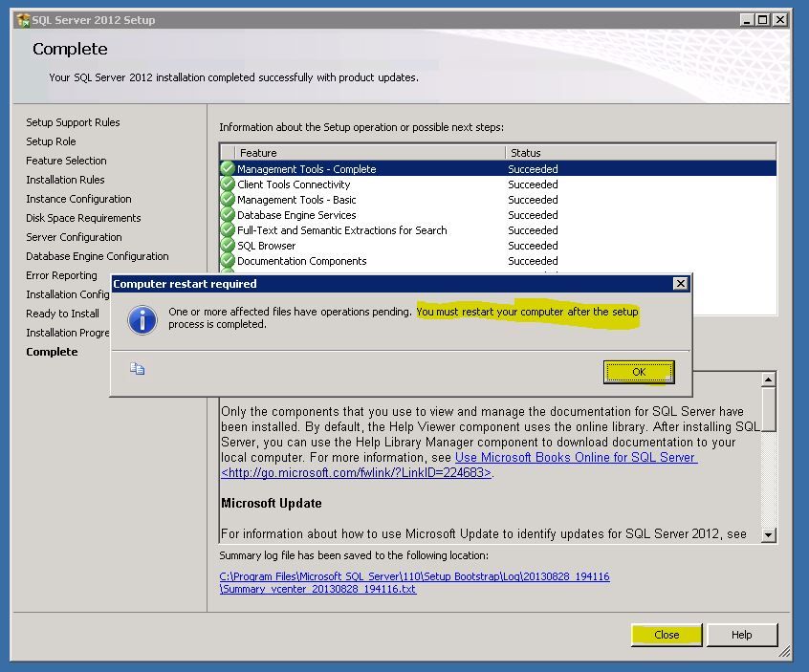Close the Computer restart required dialog

coord(681,284)
